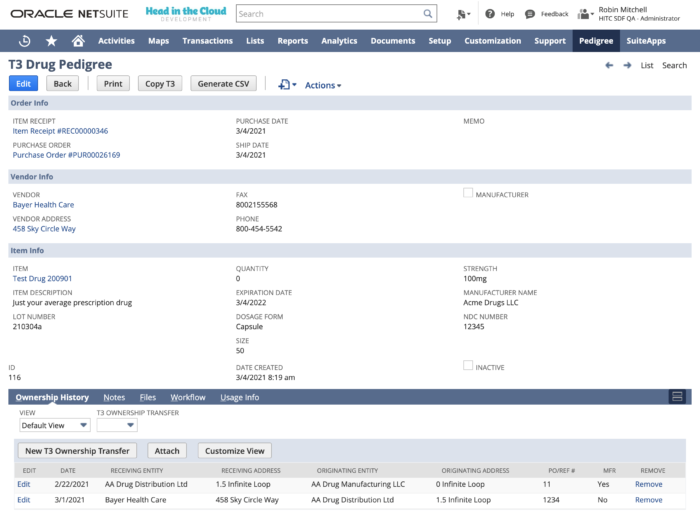Click the Date column header
The height and width of the screenshot is (522, 700).
[x=68, y=470]
